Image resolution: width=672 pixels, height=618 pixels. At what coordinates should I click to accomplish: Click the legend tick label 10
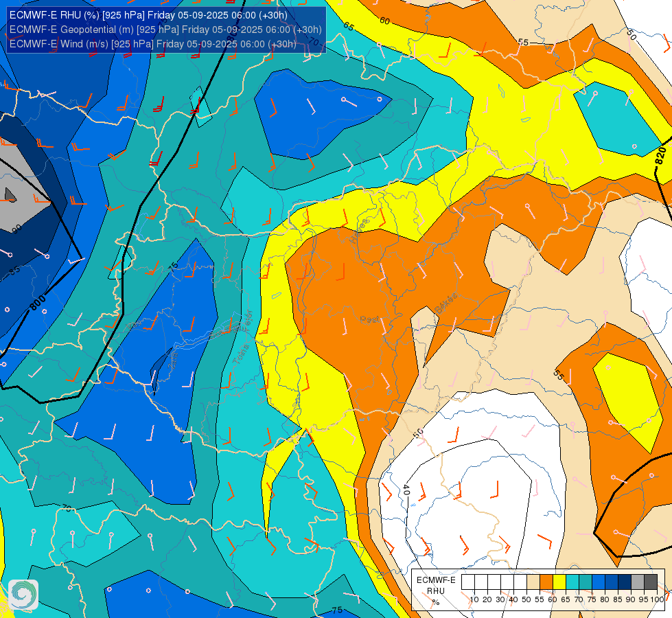tap(474, 599)
